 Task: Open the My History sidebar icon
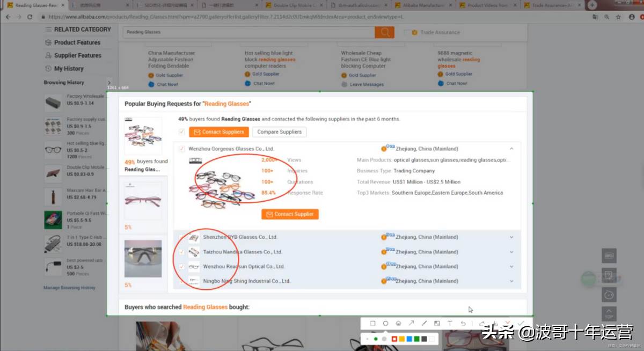tap(49, 69)
